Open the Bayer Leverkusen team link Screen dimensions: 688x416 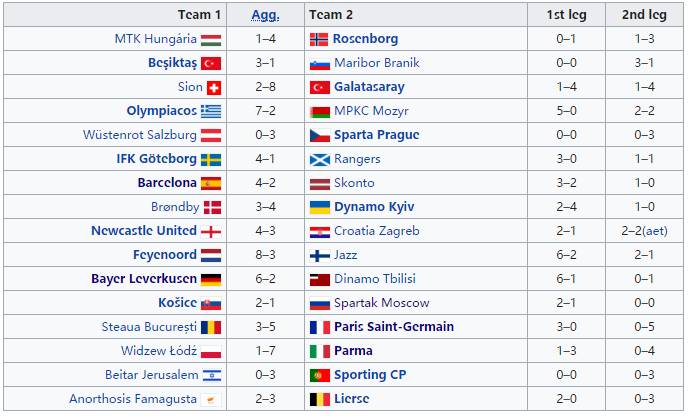point(144,279)
